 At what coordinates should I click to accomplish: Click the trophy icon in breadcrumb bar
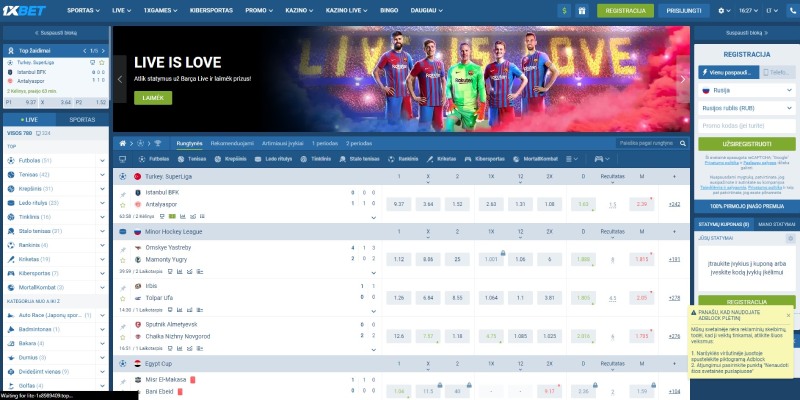(x=158, y=143)
